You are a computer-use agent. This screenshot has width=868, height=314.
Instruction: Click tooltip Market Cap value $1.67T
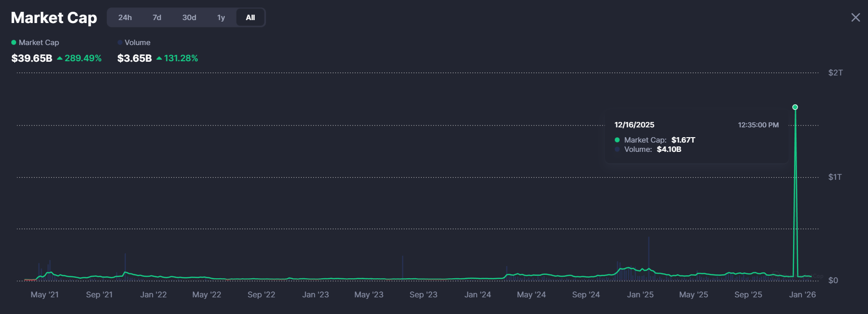pos(683,140)
